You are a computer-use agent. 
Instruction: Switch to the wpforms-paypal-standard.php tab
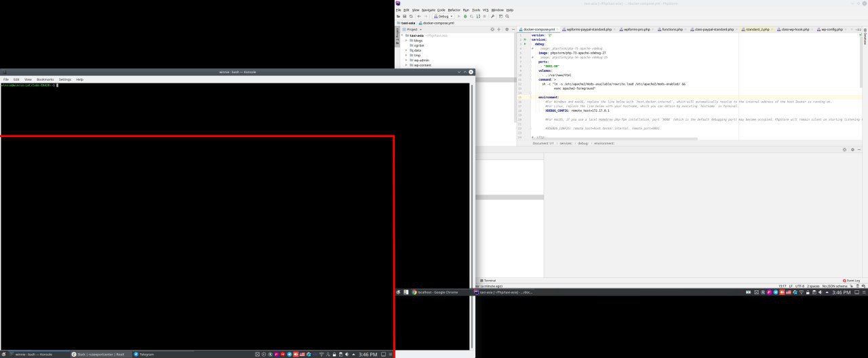(589, 30)
